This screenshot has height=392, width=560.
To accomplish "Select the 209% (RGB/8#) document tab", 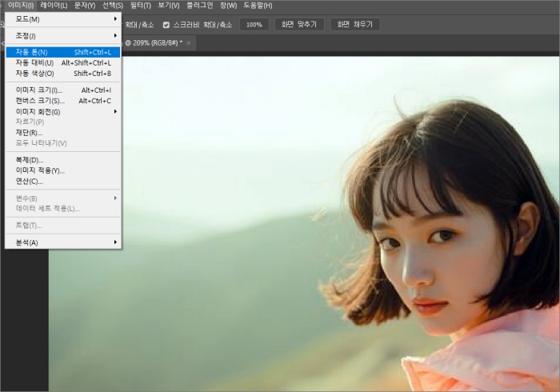I will (154, 43).
